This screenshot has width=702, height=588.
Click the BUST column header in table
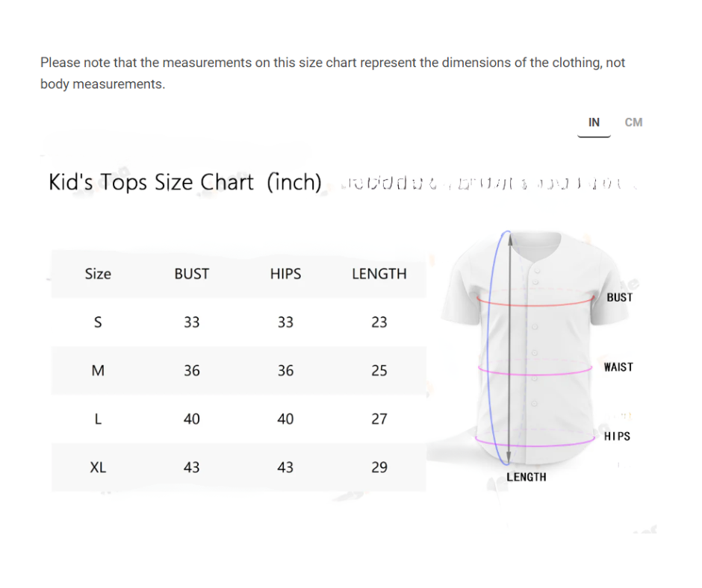click(191, 274)
